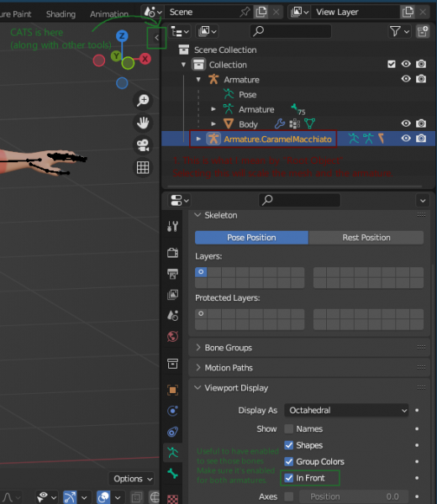Image resolution: width=437 pixels, height=504 pixels.
Task: Click the View Layer name field
Action: (x=355, y=13)
